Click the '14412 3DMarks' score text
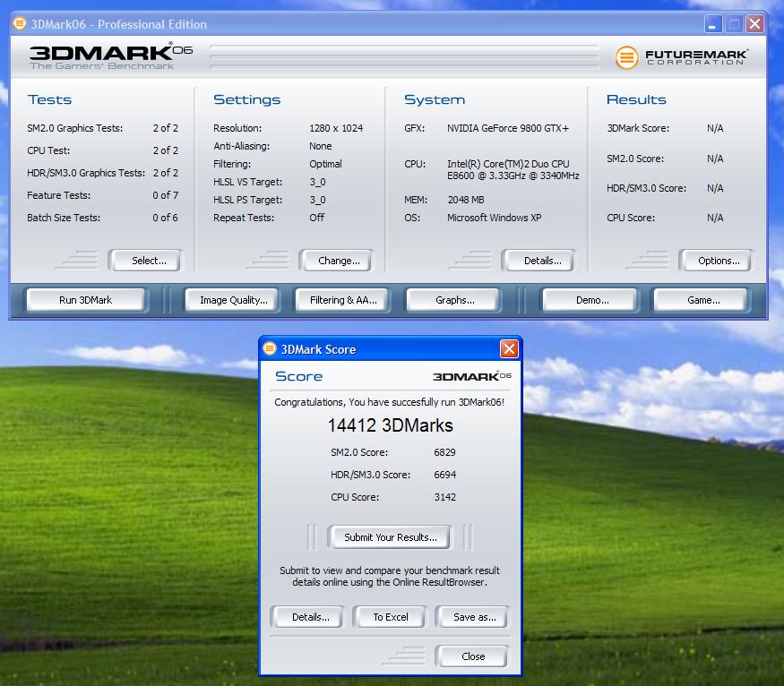This screenshot has height=686, width=784. pyautogui.click(x=390, y=425)
